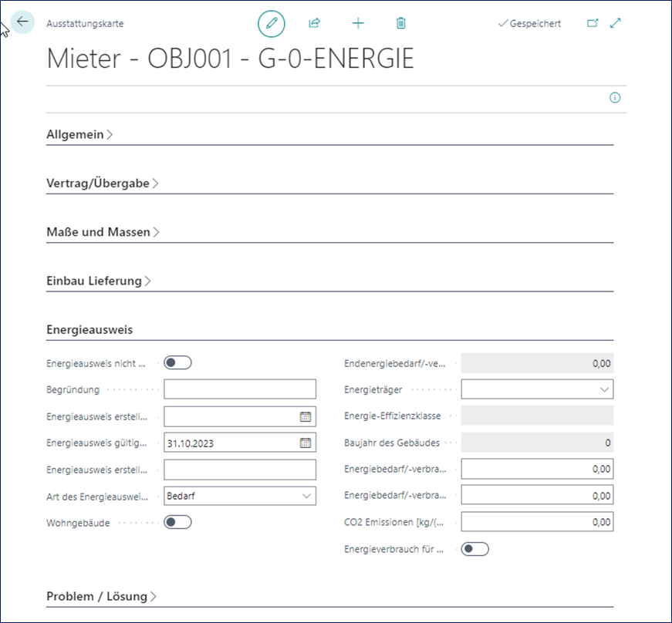Click the CO2 Emissionen input field
Viewport: 672px width, 623px height.
coord(537,522)
